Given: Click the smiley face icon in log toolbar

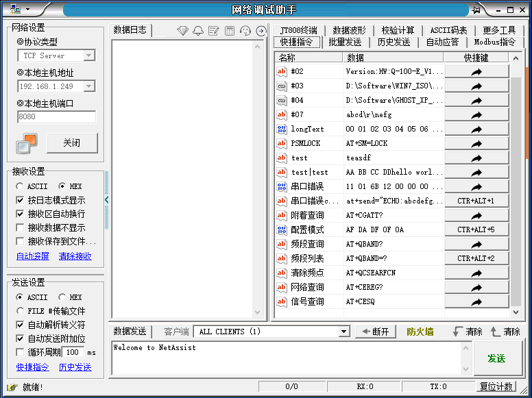Looking at the screenshot, I should (x=245, y=31).
